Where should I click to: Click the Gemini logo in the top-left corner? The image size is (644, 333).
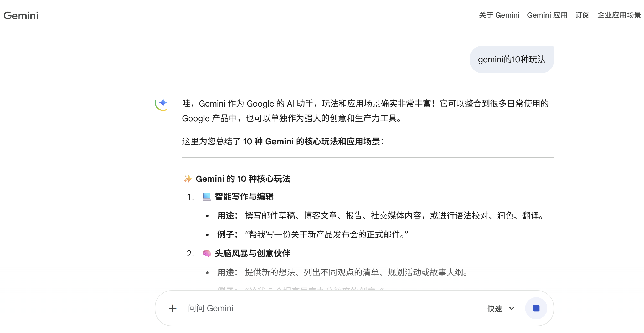pos(21,16)
